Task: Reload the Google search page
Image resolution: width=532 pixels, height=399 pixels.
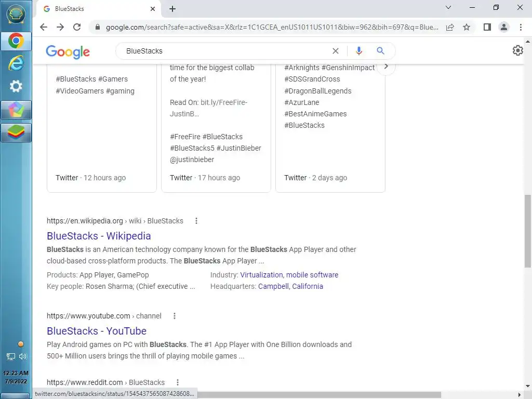Action: point(77,27)
